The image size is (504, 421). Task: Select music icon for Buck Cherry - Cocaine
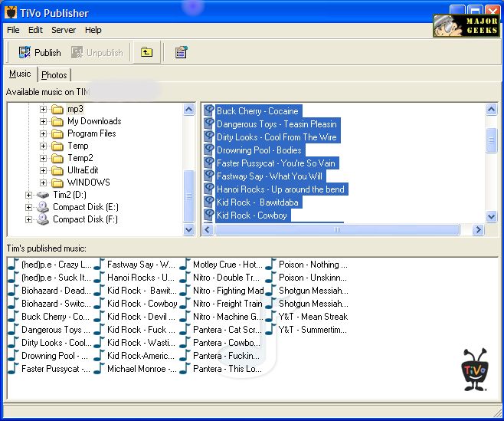pos(209,111)
